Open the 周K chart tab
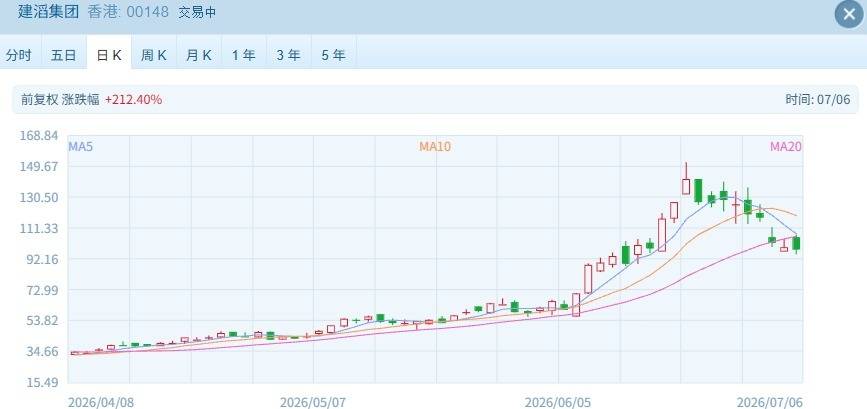 (154, 55)
